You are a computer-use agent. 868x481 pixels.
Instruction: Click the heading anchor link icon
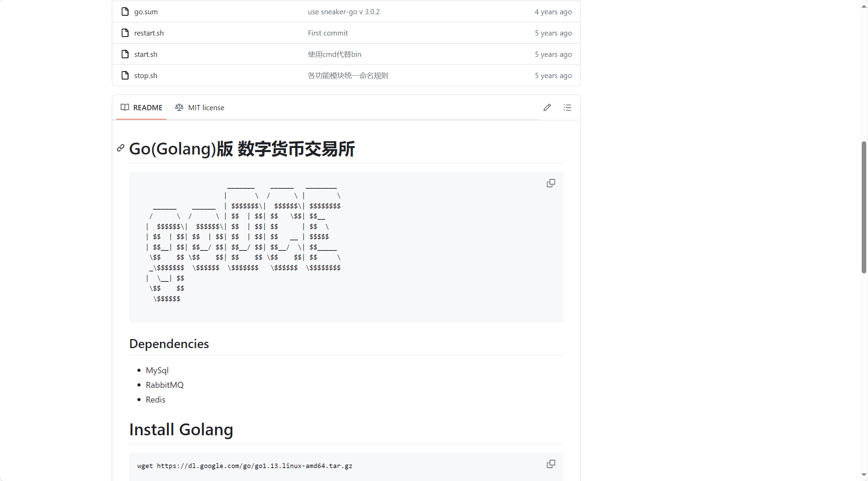pos(121,148)
